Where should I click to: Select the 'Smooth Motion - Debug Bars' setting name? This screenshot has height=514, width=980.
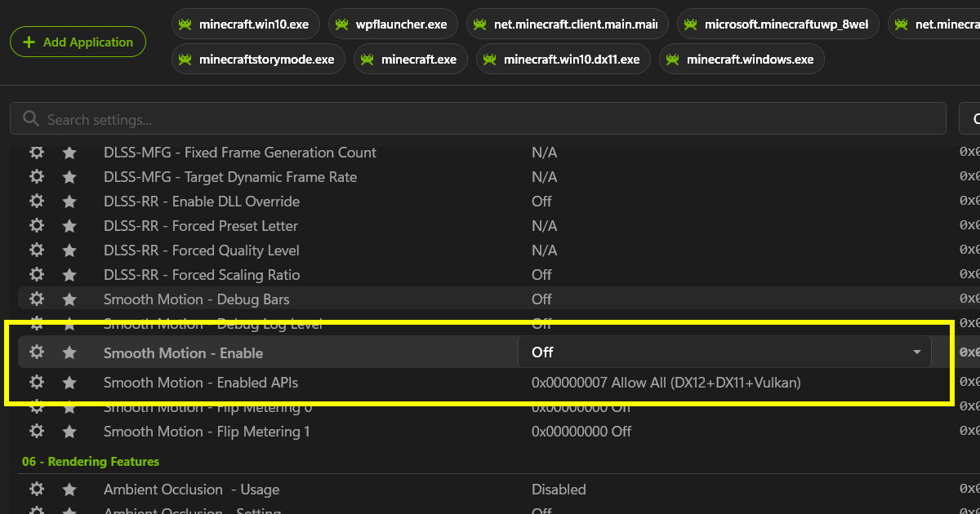[197, 299]
